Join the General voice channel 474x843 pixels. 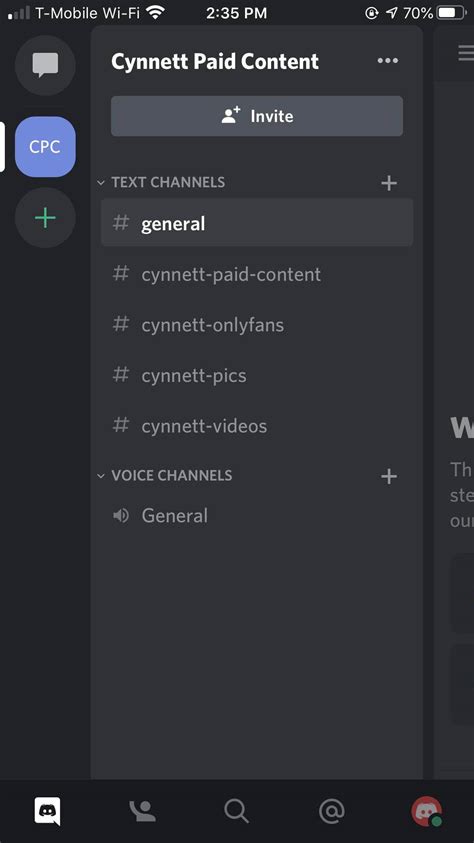coord(257,516)
